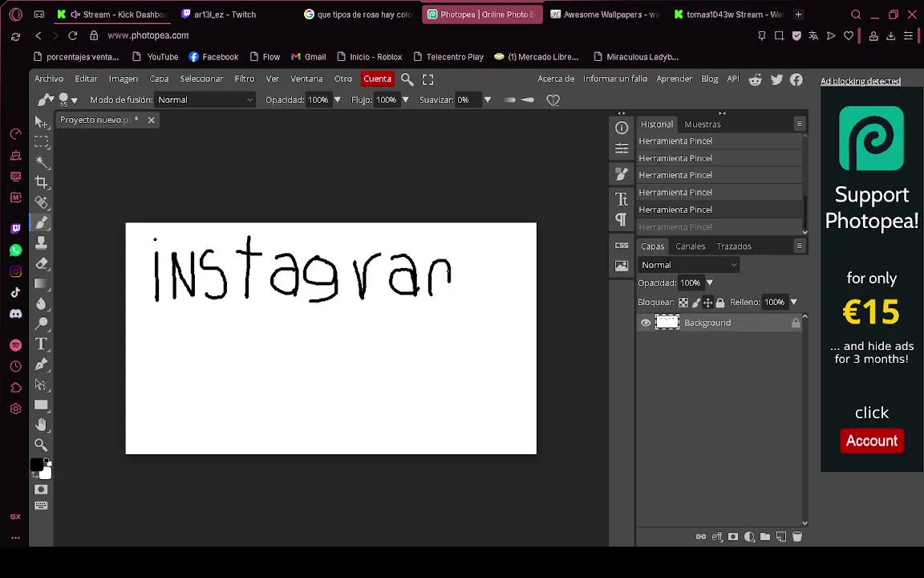This screenshot has height=578, width=924.
Task: Toggle lock all padlock icon
Action: coord(720,303)
